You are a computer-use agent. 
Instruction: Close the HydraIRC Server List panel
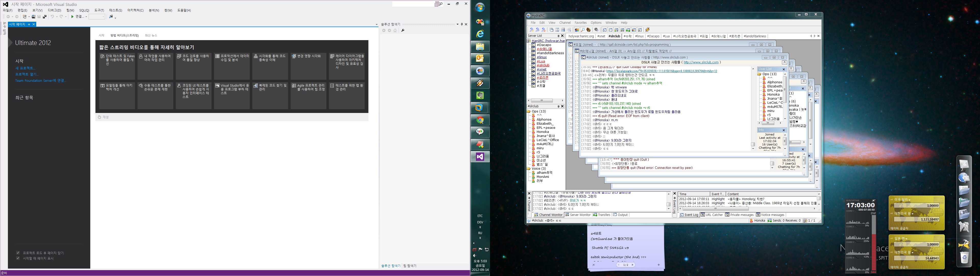[563, 36]
